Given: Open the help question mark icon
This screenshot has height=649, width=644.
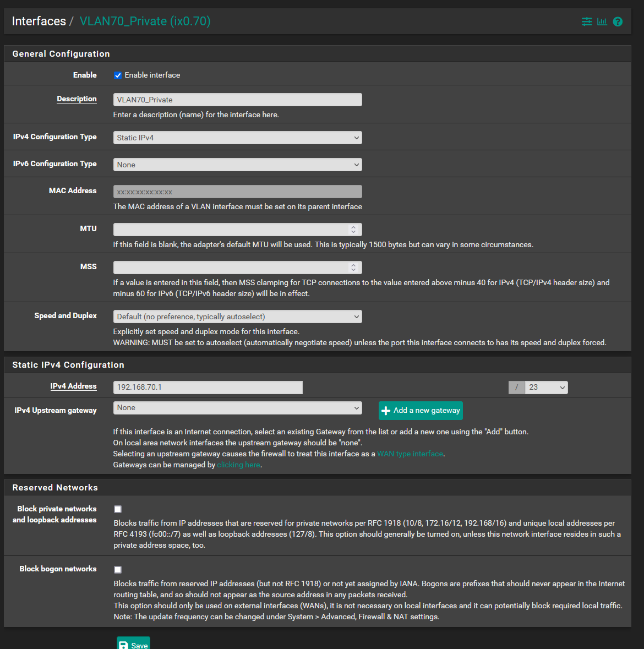Looking at the screenshot, I should click(x=618, y=21).
